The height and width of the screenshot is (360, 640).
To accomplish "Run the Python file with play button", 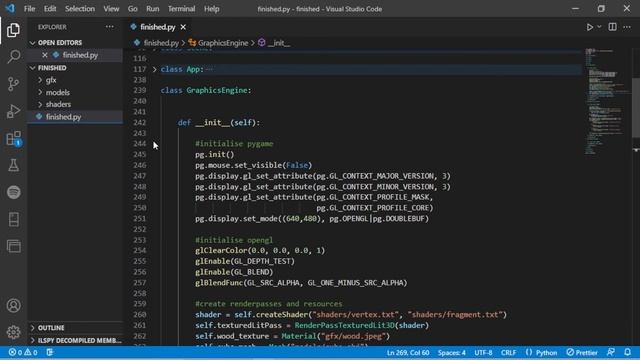I will pos(589,27).
